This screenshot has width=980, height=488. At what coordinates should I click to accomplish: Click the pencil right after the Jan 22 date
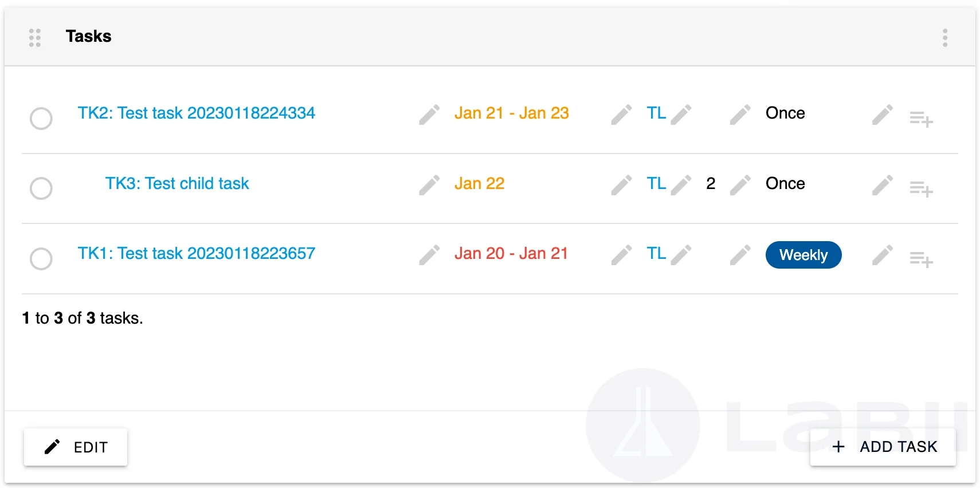tap(621, 185)
